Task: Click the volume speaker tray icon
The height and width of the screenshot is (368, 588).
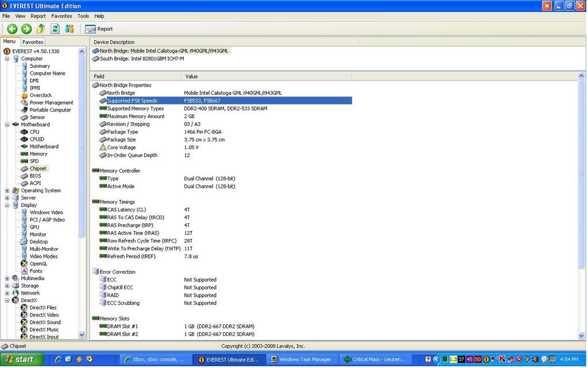Action: point(536,359)
